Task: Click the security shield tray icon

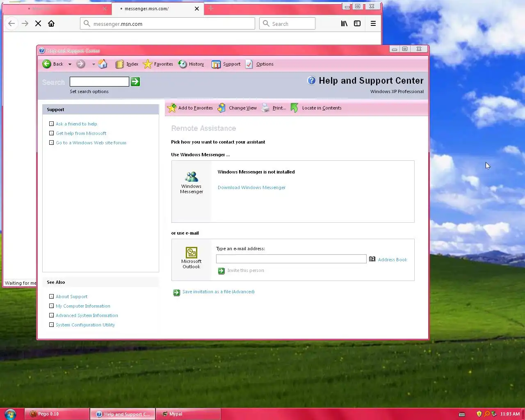Action: [479, 414]
